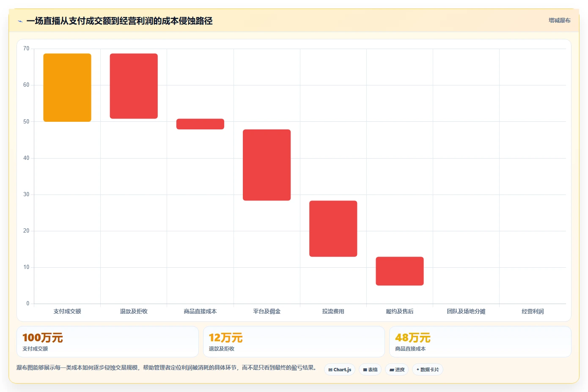Click the 10 y-axis tick label
The width and height of the screenshot is (588, 392).
pos(26,267)
